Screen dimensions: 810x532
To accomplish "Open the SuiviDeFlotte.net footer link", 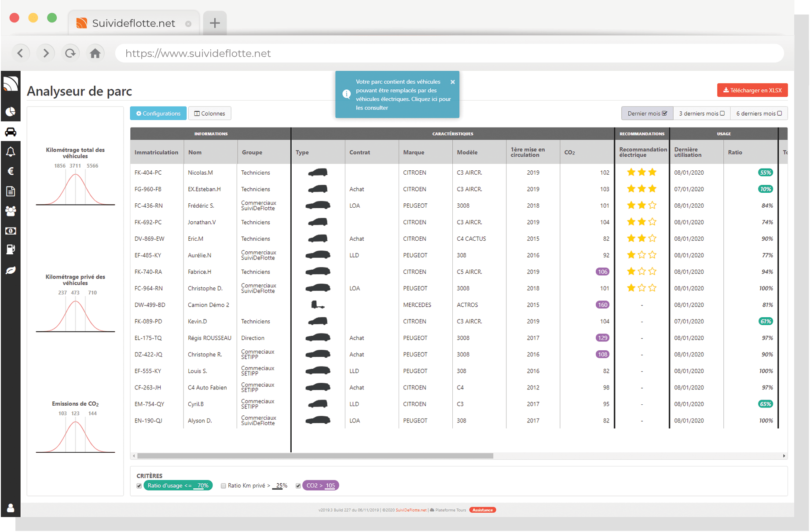I will pyautogui.click(x=411, y=510).
